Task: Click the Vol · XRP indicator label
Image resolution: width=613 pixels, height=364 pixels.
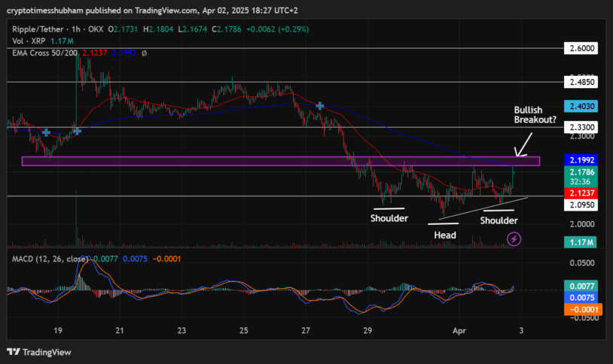Action: (27, 41)
